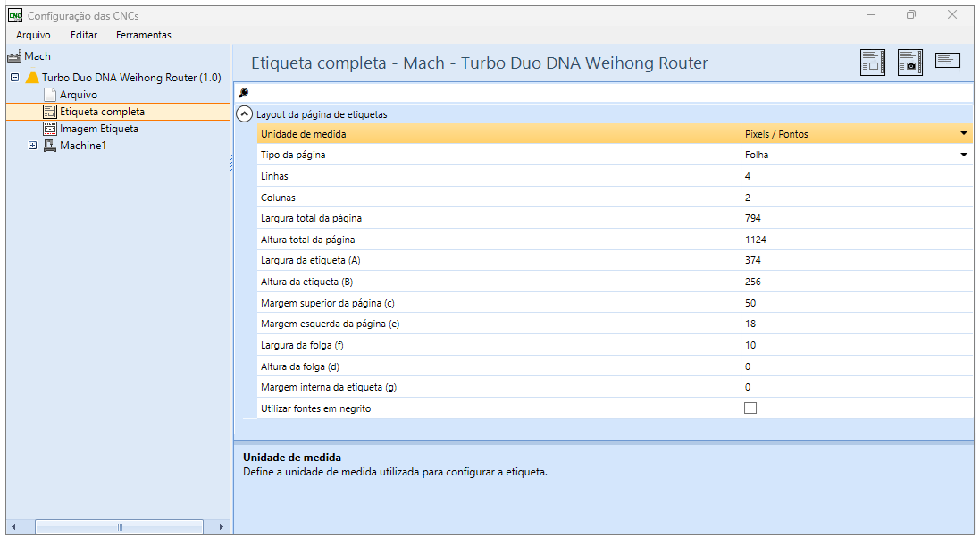Click the orange Turbo Duo DNA router icon
The height and width of the screenshot is (538, 980).
point(32,78)
